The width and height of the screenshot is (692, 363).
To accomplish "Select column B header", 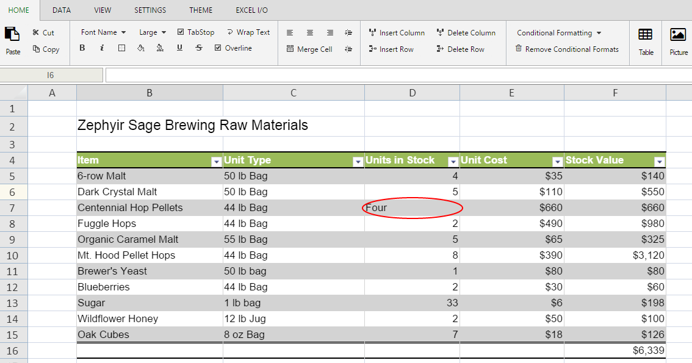I will point(150,93).
